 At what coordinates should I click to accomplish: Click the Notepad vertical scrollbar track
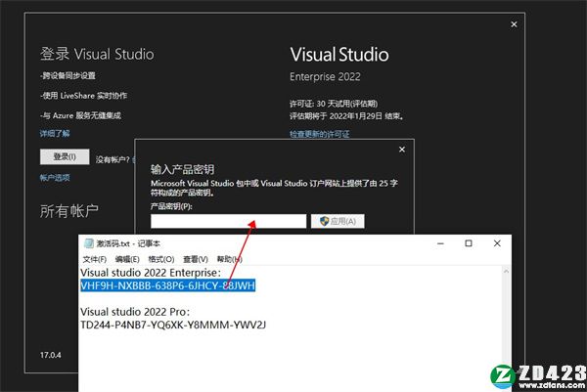[x=506, y=329]
